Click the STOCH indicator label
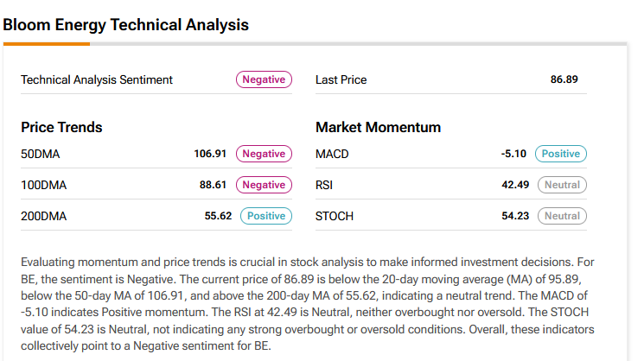 [335, 216]
